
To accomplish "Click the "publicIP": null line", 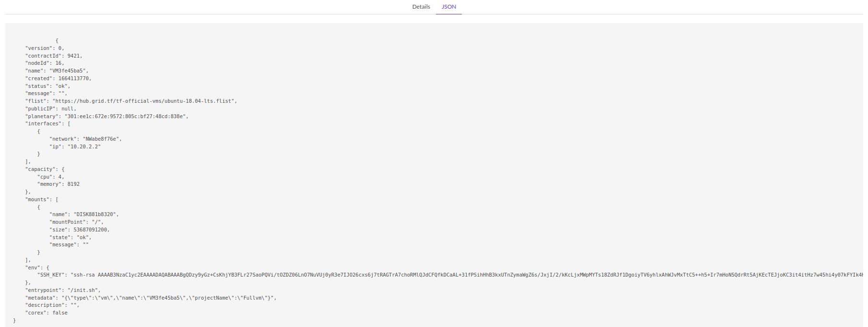I will [x=50, y=109].
